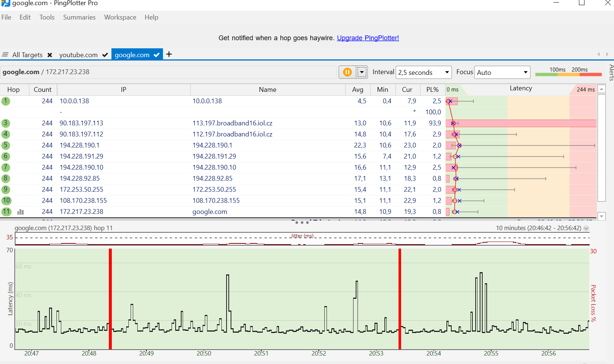Click the checkmark on the google.com tab

(x=156, y=55)
